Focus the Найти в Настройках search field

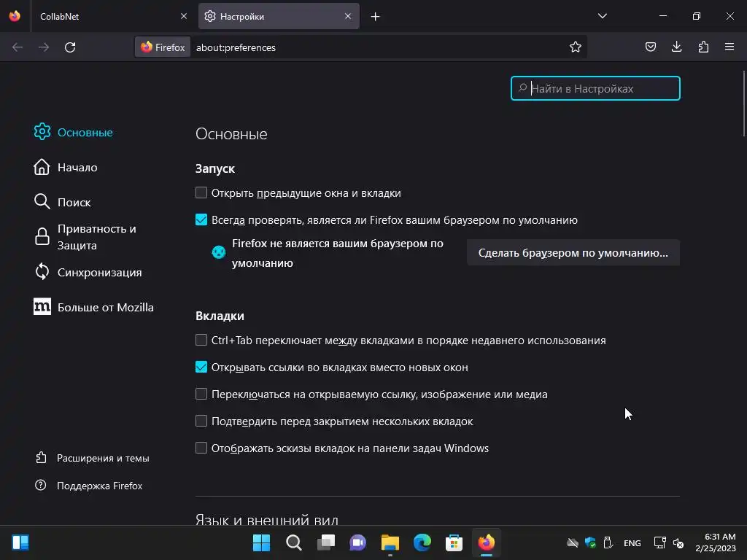(595, 88)
